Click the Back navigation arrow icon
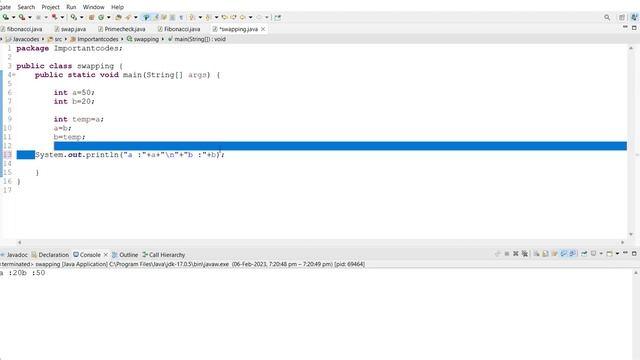This screenshot has width=640, height=360. [x=242, y=17]
